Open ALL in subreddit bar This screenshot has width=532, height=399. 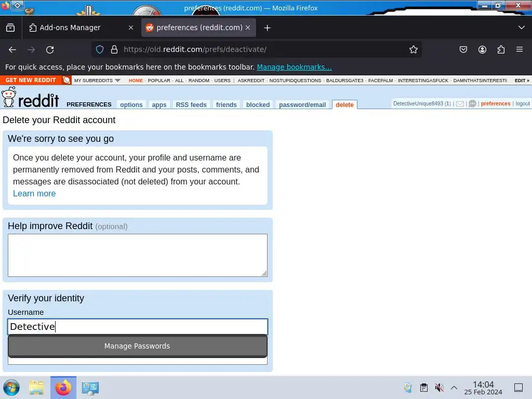tap(179, 81)
